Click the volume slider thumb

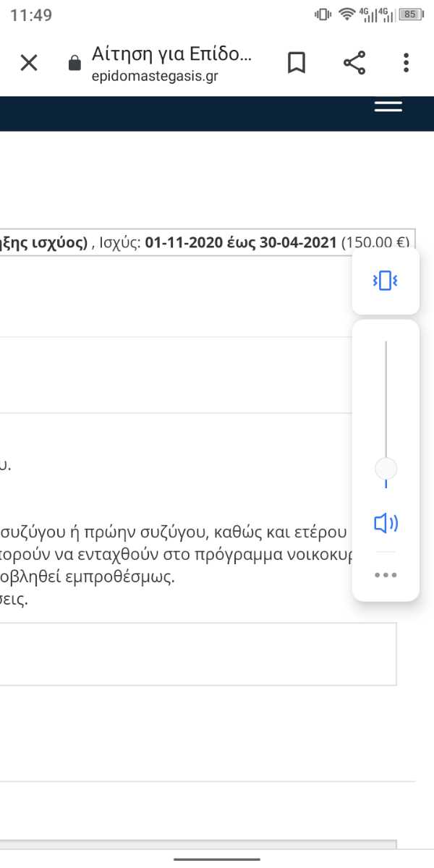[386, 468]
